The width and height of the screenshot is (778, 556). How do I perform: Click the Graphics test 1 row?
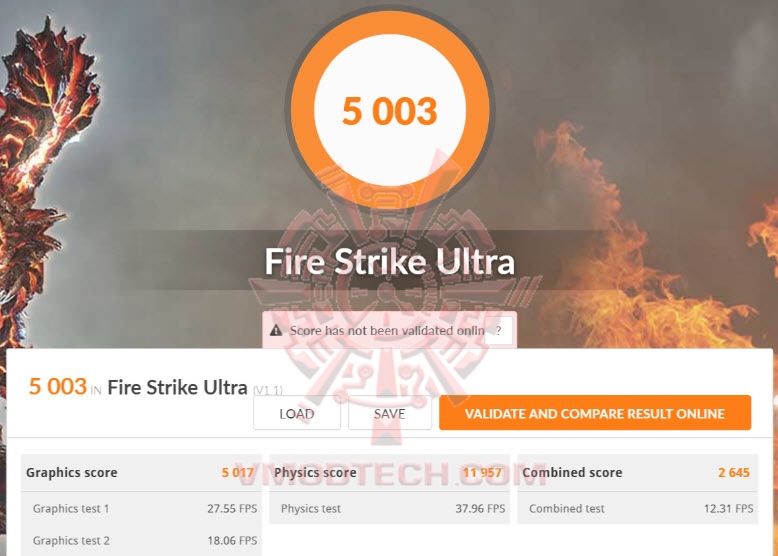click(141, 508)
